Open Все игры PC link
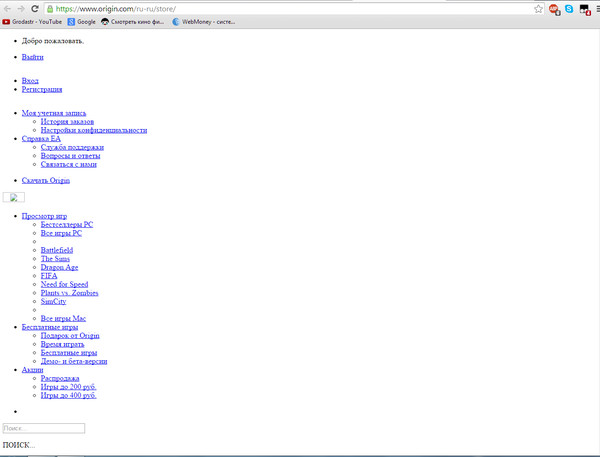Screen dimensions: 600x457 pos(61,233)
